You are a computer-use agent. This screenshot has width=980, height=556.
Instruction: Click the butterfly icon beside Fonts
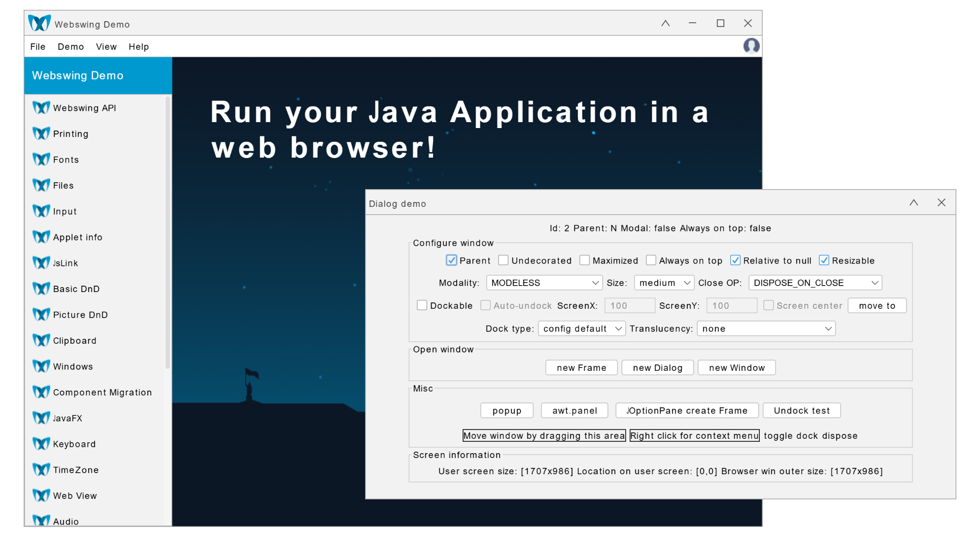click(41, 159)
